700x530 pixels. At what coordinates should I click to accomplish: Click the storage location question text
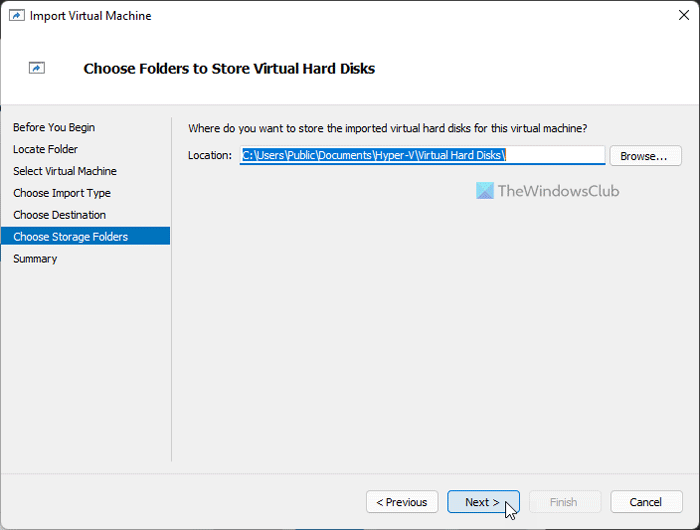tap(387, 129)
